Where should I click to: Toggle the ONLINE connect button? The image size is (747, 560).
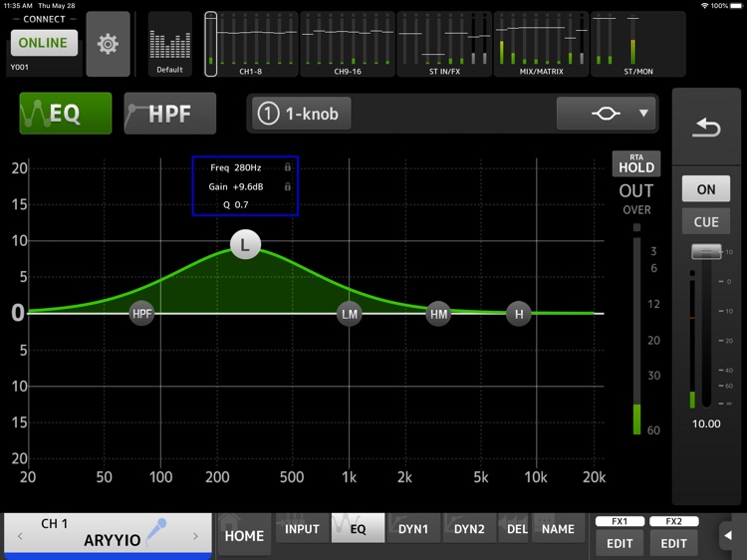[x=44, y=43]
